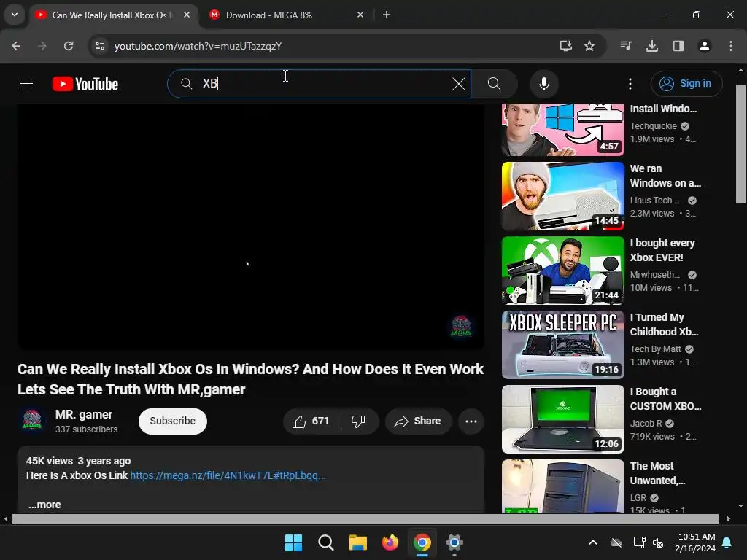Open Settings gear in taskbar

click(x=454, y=542)
